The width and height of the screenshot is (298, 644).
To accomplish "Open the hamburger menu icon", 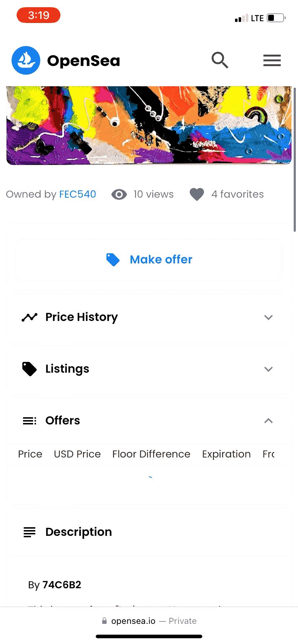I will coord(272,60).
